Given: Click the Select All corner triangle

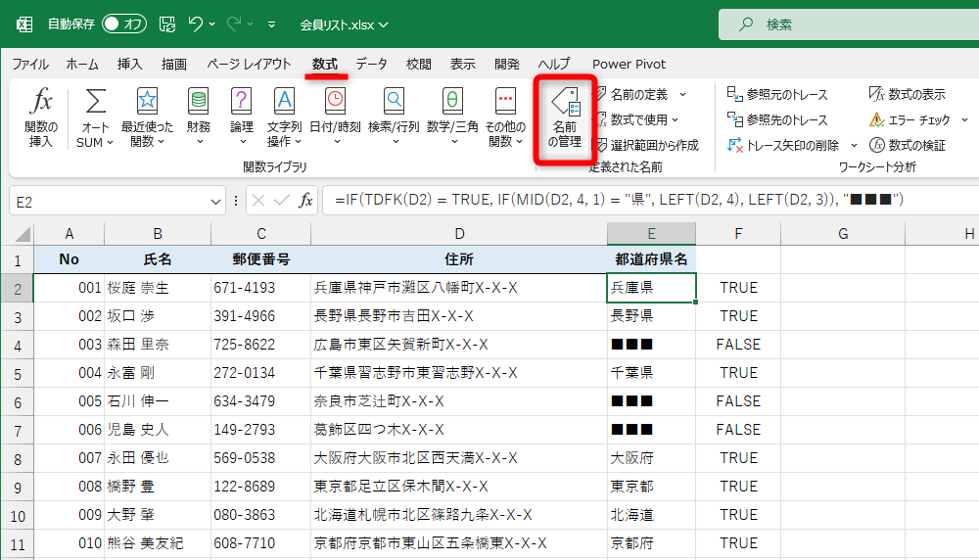Looking at the screenshot, I should [23, 233].
